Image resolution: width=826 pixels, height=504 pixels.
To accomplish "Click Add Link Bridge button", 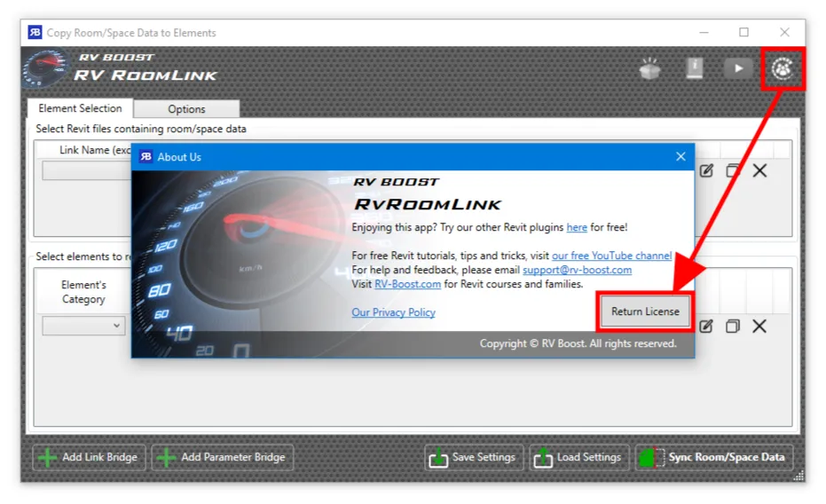I will coord(89,457).
